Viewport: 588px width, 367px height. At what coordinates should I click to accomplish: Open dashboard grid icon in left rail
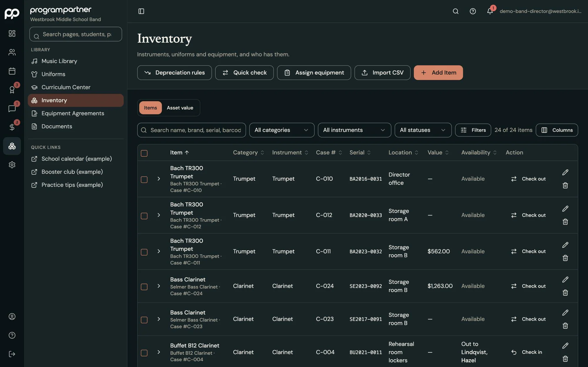tap(12, 34)
